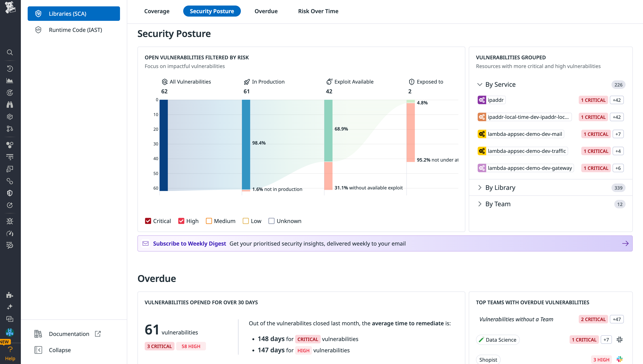Open Watchdog using the binoculars icon
Screen dimensions: 643x364
(10, 104)
